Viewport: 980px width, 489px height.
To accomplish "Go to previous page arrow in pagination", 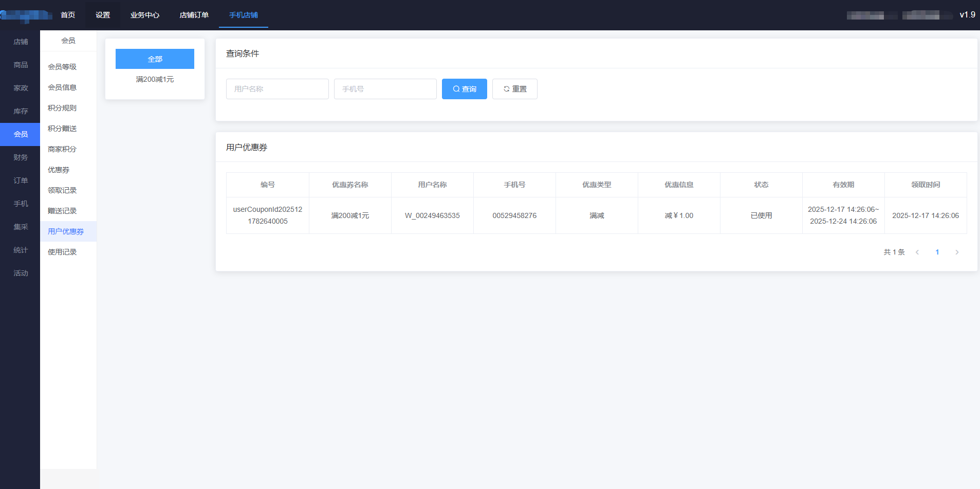I will click(917, 252).
